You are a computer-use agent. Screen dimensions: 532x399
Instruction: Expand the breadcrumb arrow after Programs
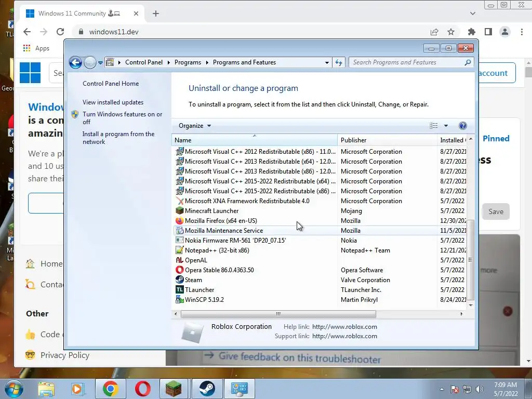[207, 62]
